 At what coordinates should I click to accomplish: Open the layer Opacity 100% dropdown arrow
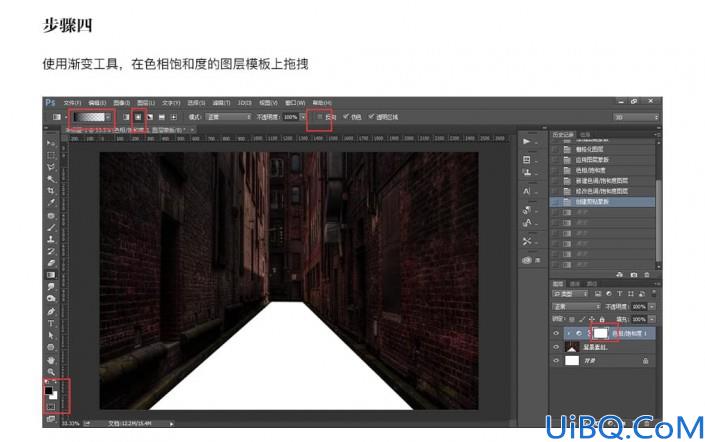651,307
